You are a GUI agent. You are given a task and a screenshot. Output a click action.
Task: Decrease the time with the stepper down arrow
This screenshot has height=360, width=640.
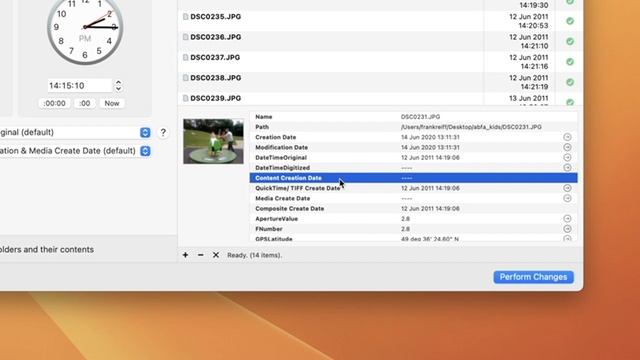point(118,89)
